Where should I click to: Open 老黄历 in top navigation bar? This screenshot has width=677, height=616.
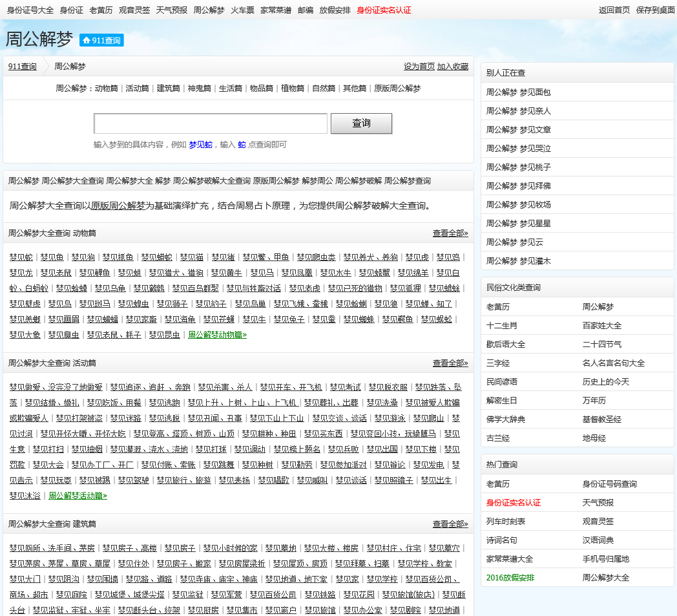pos(101,10)
